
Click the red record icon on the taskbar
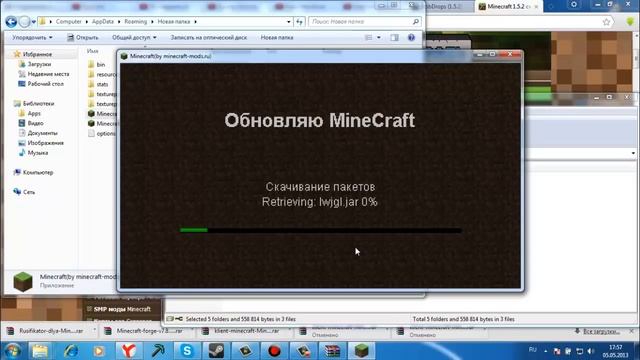tap(274, 351)
